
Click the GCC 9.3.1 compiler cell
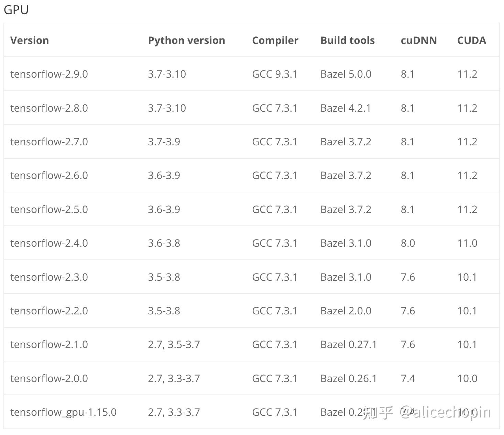274,74
